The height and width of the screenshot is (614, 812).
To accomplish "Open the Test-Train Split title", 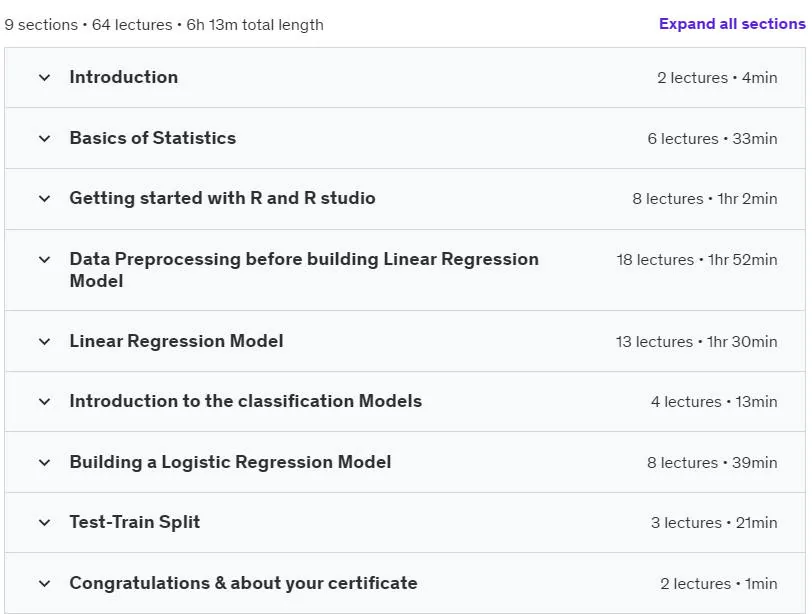I will tap(135, 522).
